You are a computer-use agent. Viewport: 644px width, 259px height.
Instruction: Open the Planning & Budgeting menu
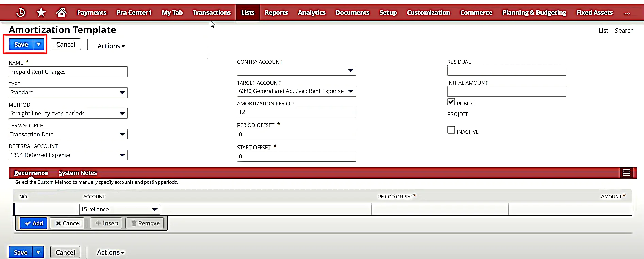[534, 13]
